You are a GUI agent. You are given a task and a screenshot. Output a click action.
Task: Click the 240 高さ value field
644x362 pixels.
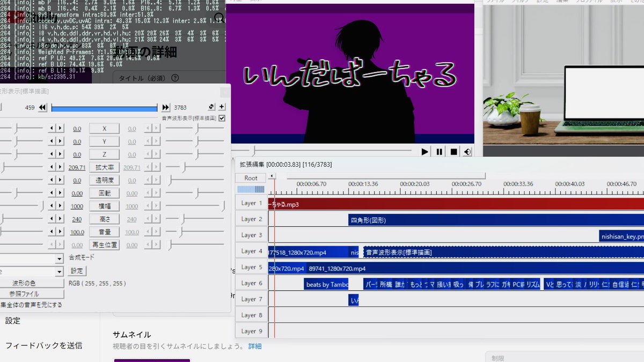click(77, 219)
